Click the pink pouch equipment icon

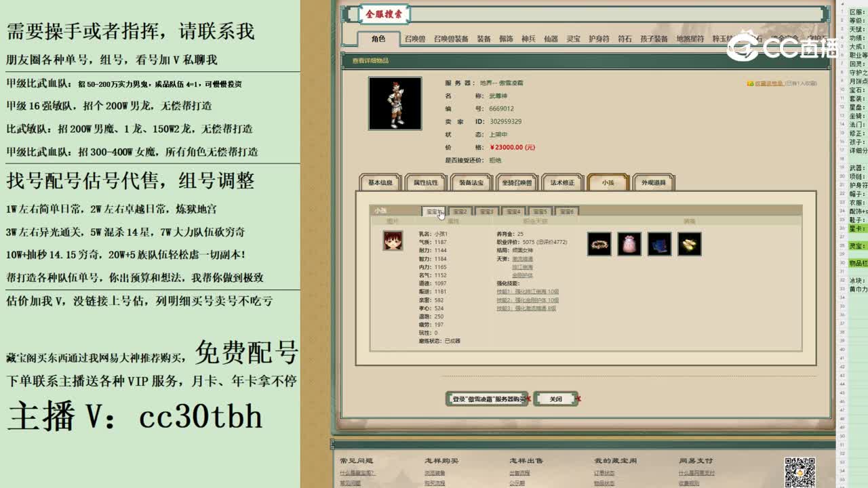[629, 244]
